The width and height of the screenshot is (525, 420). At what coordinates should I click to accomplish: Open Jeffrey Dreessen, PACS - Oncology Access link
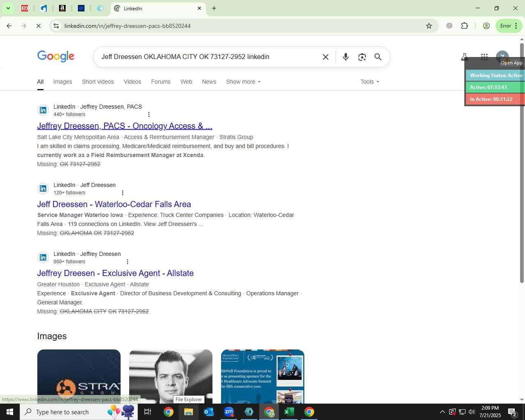point(125,126)
